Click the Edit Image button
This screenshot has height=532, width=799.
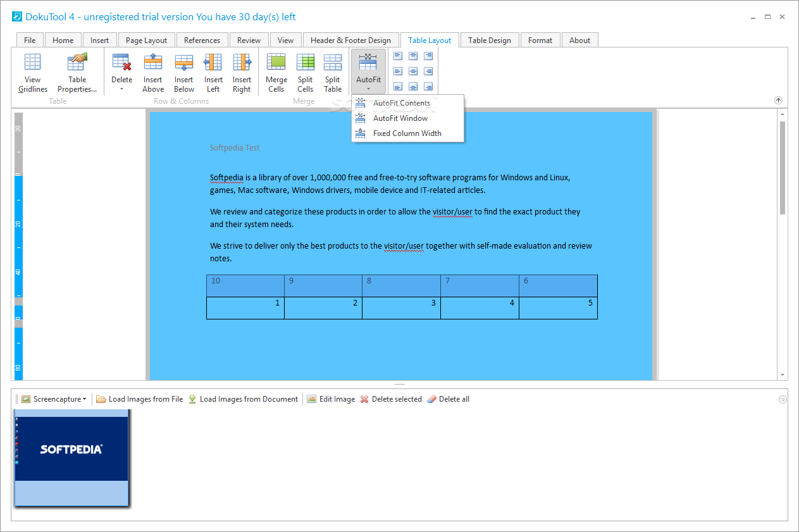331,399
